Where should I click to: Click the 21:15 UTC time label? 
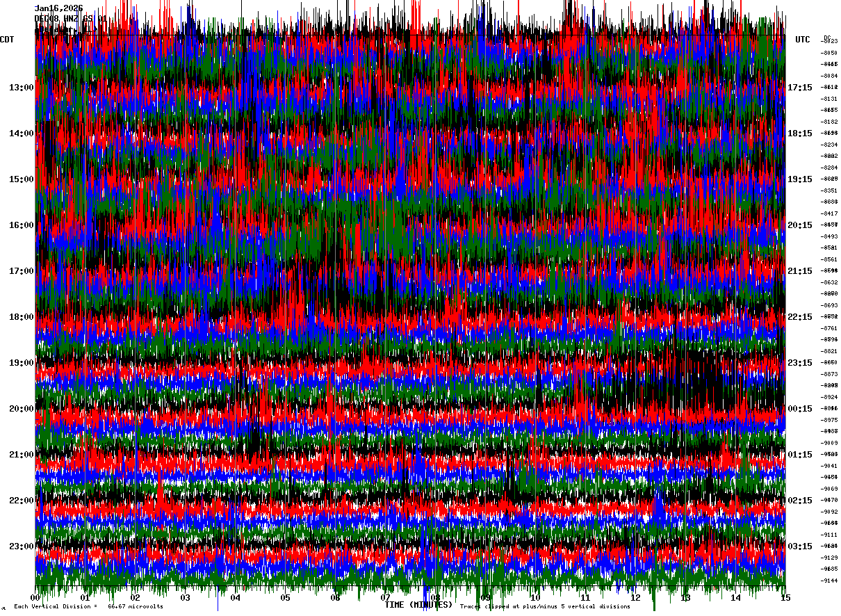click(800, 271)
